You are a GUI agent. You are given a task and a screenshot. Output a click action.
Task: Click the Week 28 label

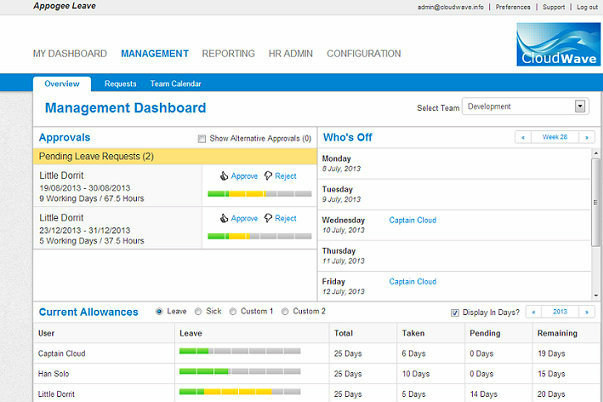pos(555,137)
